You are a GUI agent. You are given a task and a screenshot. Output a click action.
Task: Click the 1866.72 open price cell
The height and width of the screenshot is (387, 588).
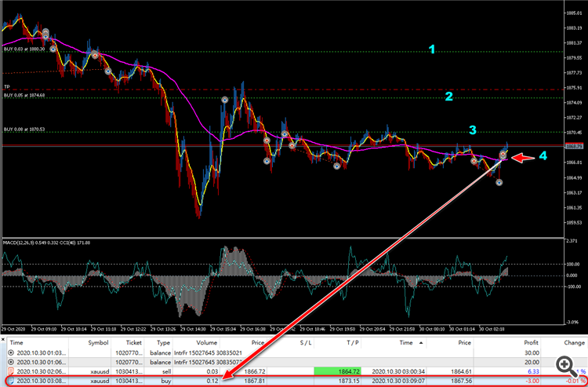[x=254, y=371]
